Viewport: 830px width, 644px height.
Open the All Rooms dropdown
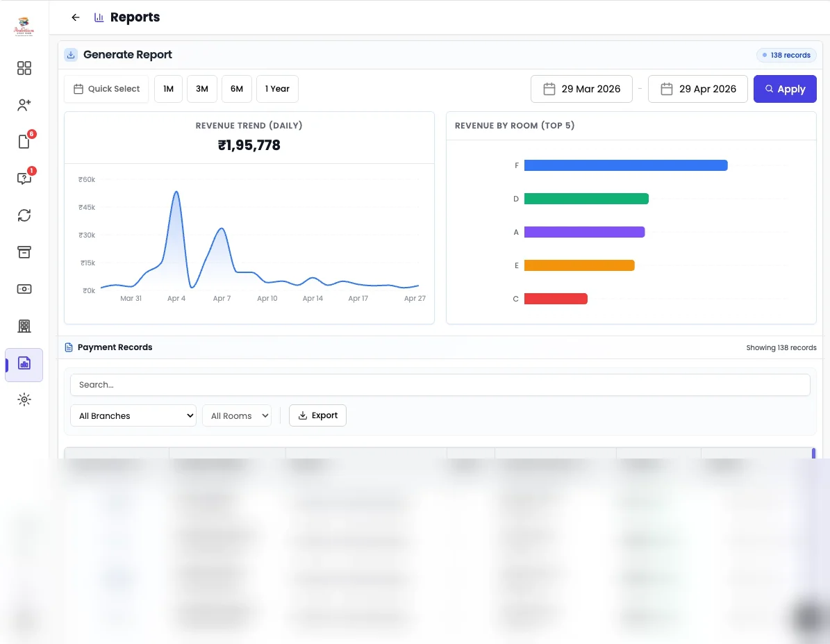pos(237,415)
